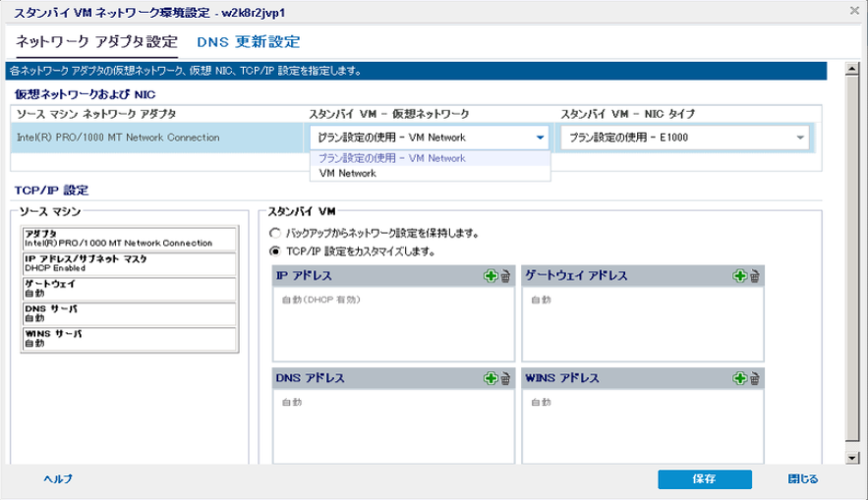Close the standby VM network dialog
This screenshot has height=500, width=868.
[854, 11]
